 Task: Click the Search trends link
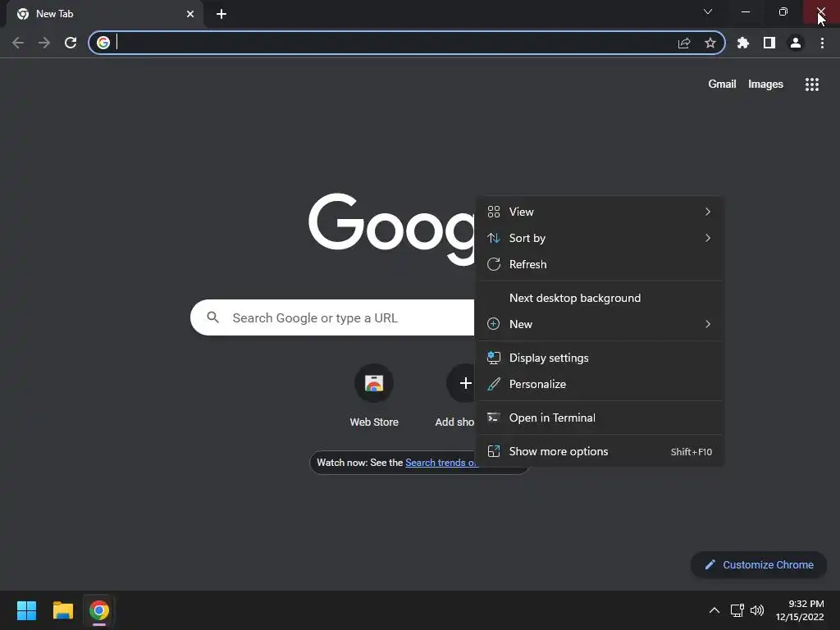(x=441, y=463)
